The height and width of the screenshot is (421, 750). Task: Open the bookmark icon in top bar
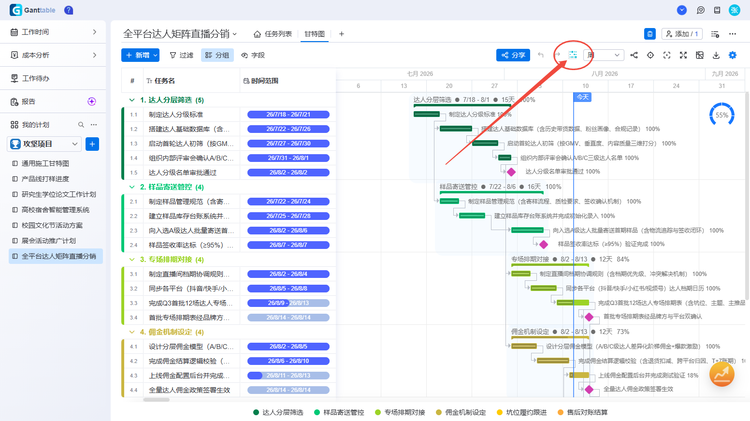(717, 10)
